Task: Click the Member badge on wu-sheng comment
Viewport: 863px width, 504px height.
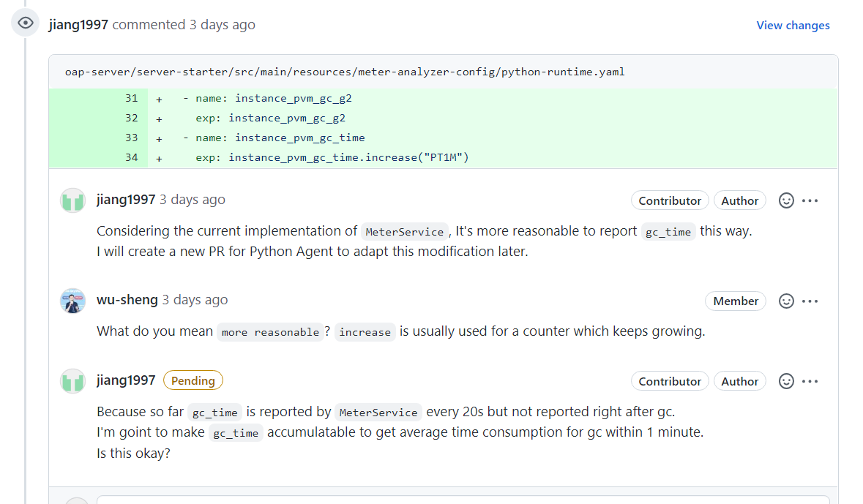Action: [x=736, y=301]
